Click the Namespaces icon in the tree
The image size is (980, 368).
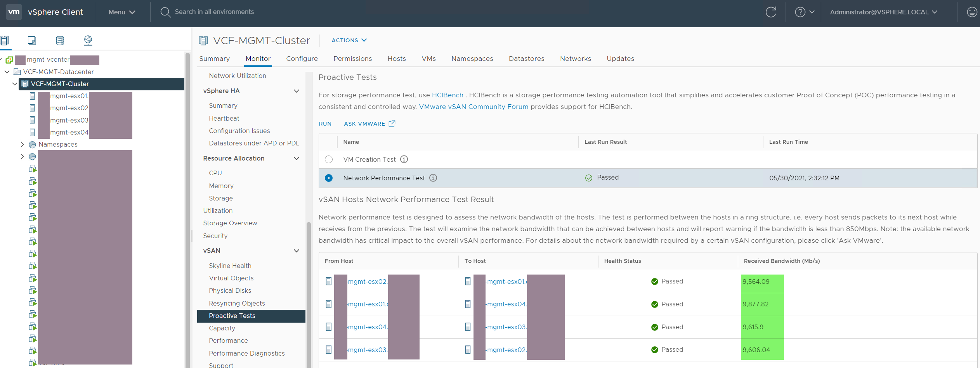[33, 145]
